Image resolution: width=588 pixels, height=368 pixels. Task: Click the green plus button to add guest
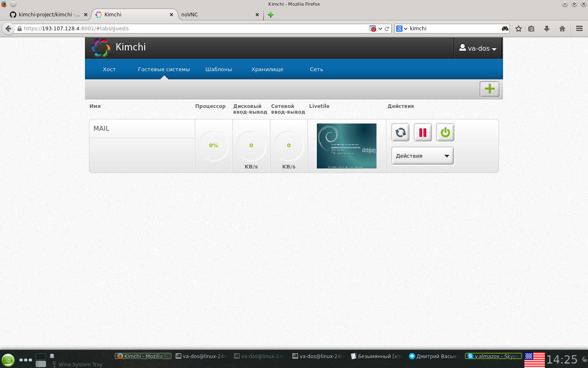(x=490, y=89)
